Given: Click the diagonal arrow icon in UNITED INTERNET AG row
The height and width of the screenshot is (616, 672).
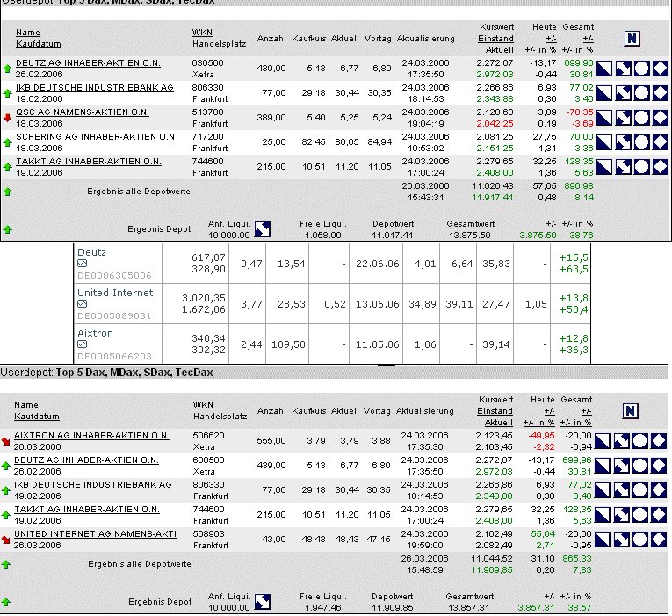Looking at the screenshot, I should (x=621, y=540).
